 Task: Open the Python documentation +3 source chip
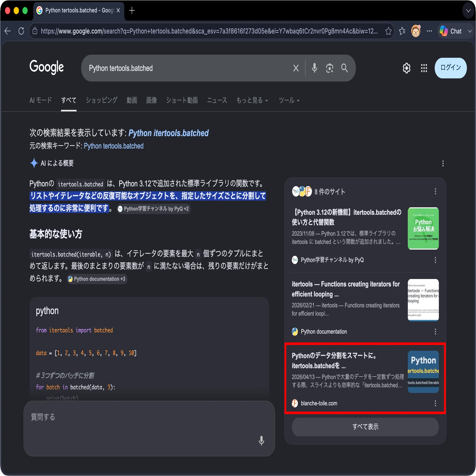coord(97,279)
